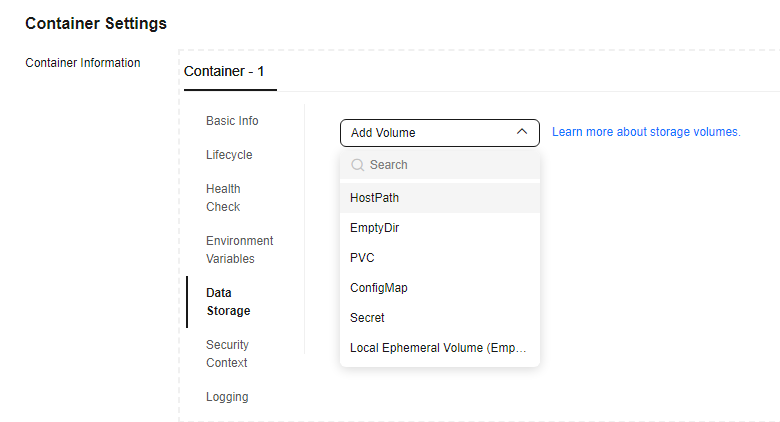
Task: Open the Security Context section
Action: (x=227, y=353)
